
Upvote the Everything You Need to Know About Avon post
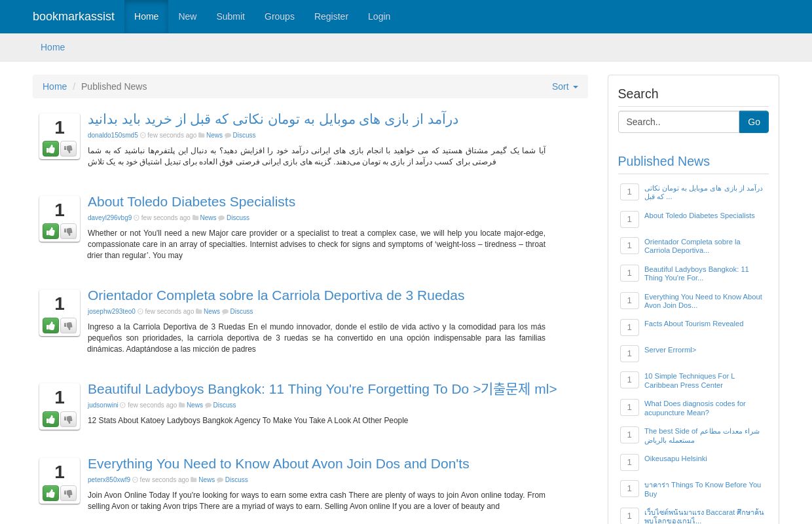click(50, 493)
